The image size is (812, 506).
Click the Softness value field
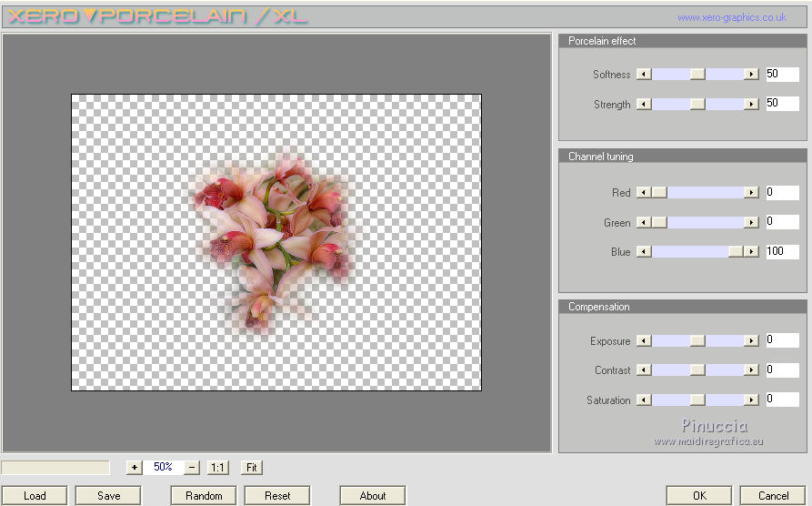tap(783, 74)
